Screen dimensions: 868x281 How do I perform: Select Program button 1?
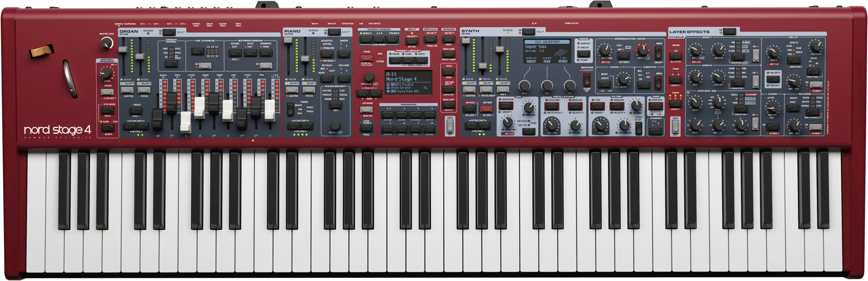[x=388, y=114]
